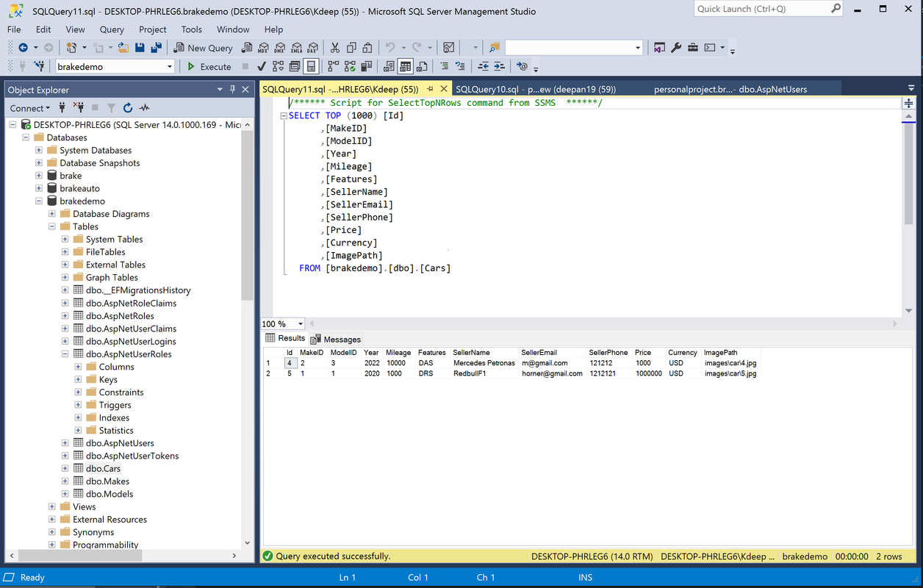This screenshot has width=923, height=588.
Task: Expand the dbo.Cars table node
Action: coord(65,468)
